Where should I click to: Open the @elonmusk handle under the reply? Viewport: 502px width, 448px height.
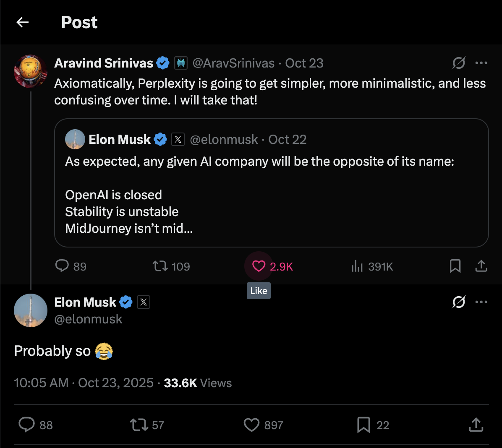coord(88,319)
